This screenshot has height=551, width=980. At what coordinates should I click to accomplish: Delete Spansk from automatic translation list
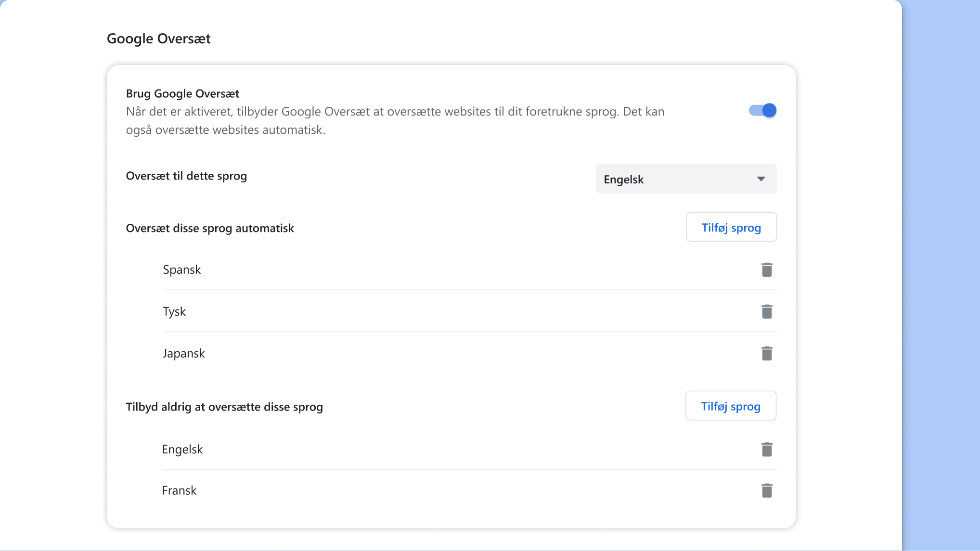767,269
